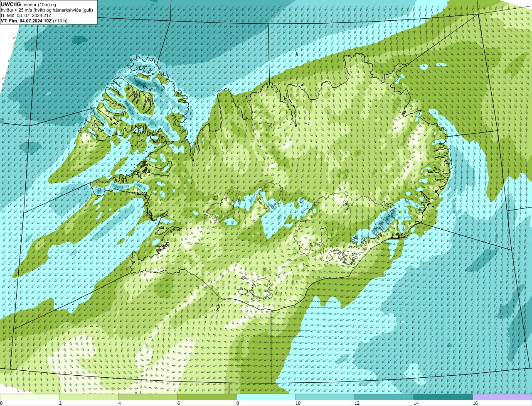Click the pale cyan 8–10 m/s legend swatch
This screenshot has height=406, width=532.
point(266,397)
